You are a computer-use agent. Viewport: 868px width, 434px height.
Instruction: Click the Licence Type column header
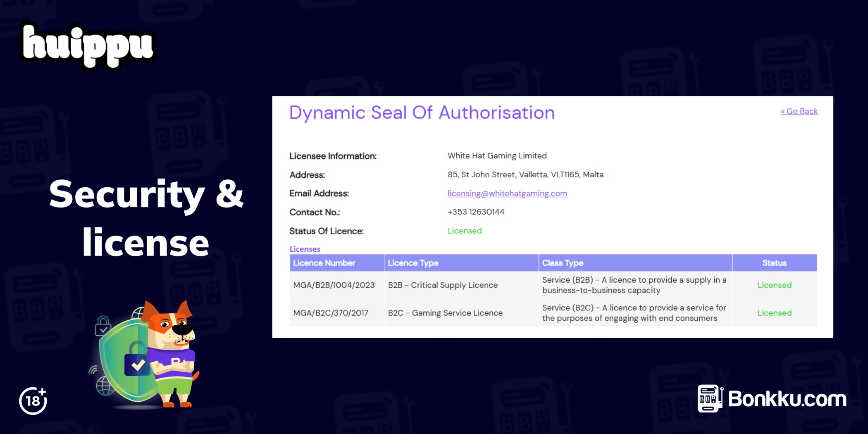tap(461, 263)
